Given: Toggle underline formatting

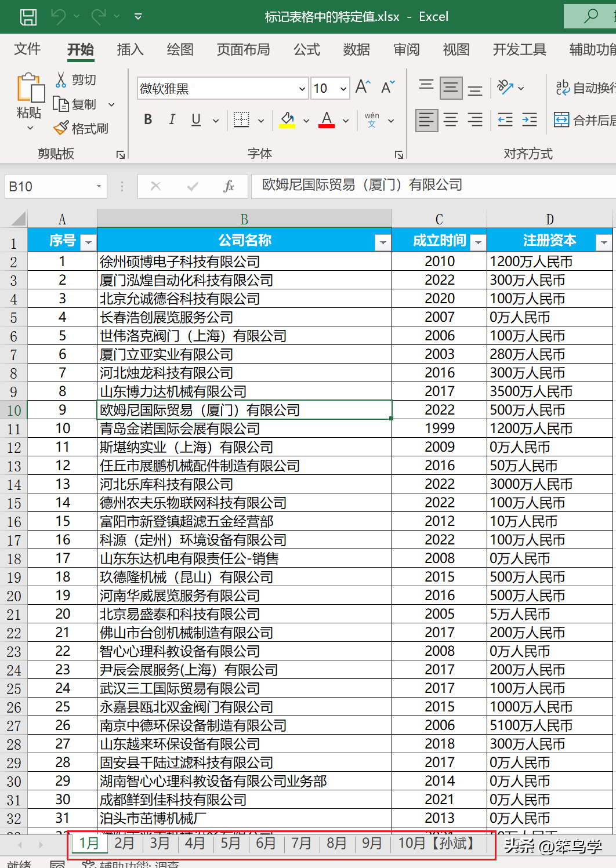Looking at the screenshot, I should click(x=196, y=119).
